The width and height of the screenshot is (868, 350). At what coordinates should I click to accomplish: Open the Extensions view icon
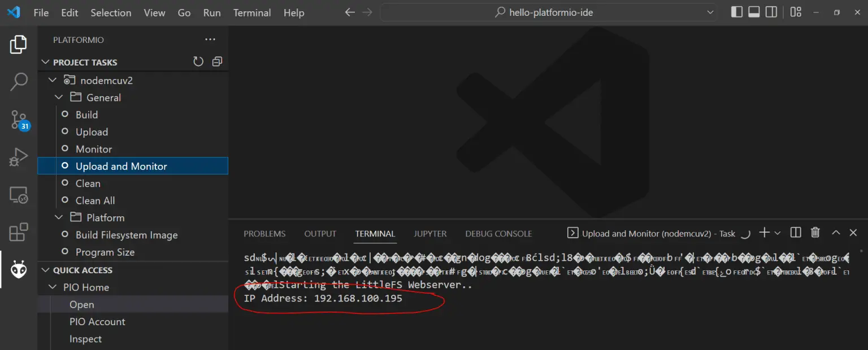pos(19,232)
